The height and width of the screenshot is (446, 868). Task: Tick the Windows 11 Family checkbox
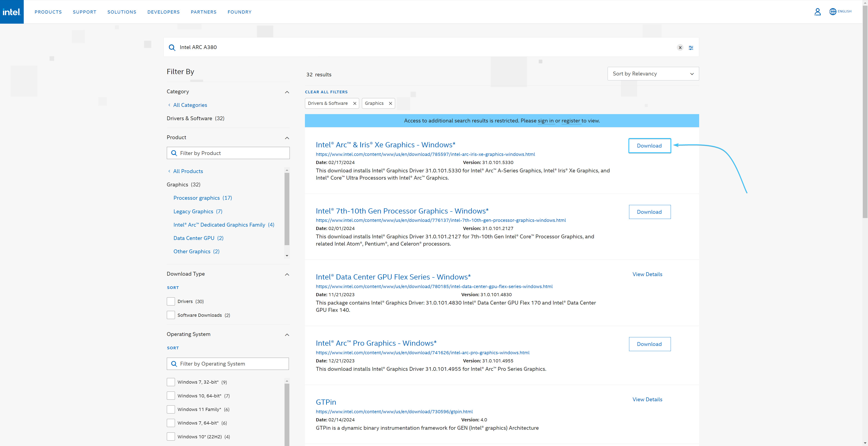pyautogui.click(x=171, y=409)
